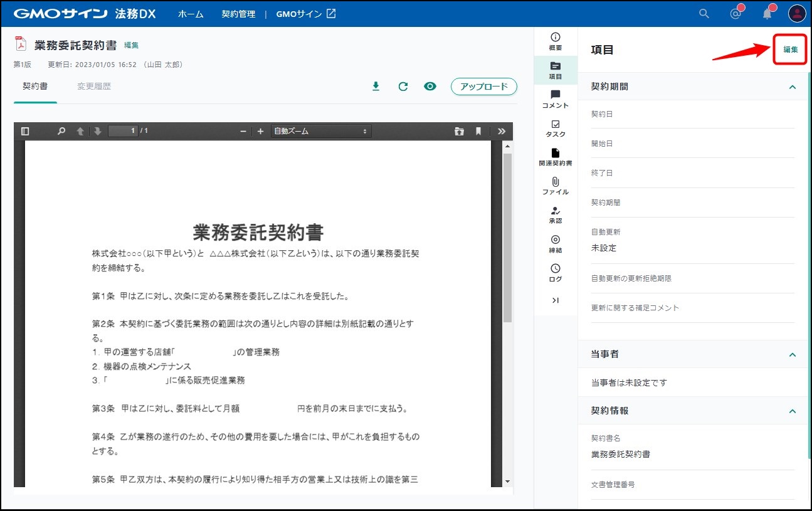Click the refresh icon above the PDF

click(x=403, y=87)
